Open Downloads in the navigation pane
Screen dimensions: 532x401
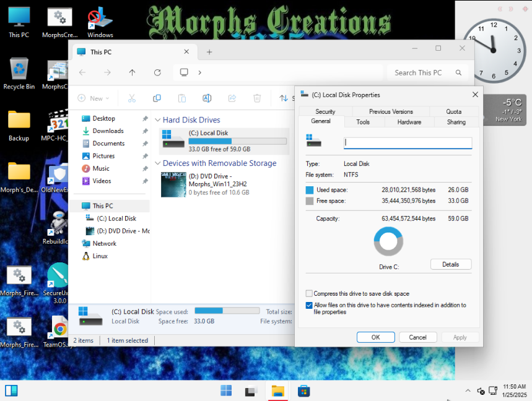pyautogui.click(x=108, y=131)
